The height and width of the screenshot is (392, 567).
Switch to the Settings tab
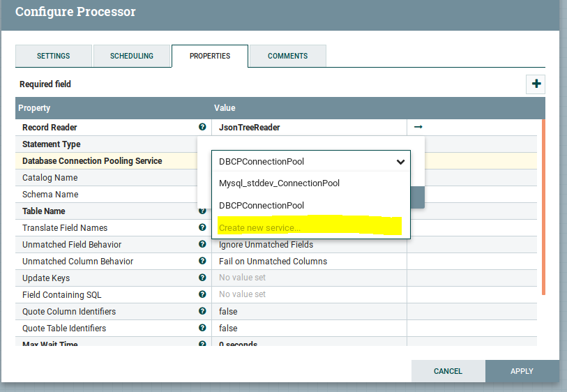coord(53,56)
